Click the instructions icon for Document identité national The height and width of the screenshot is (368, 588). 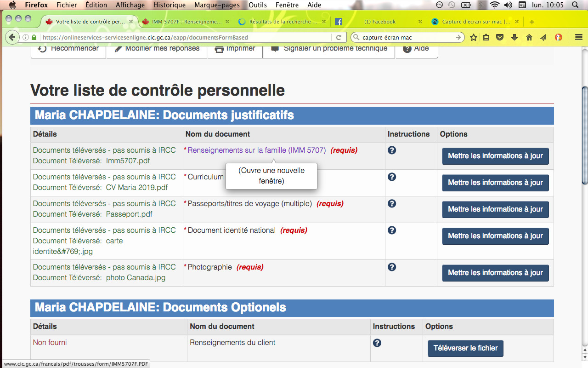[x=392, y=230]
